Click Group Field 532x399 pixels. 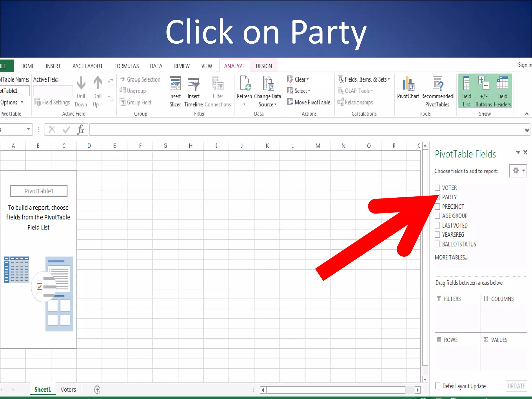pyautogui.click(x=136, y=102)
